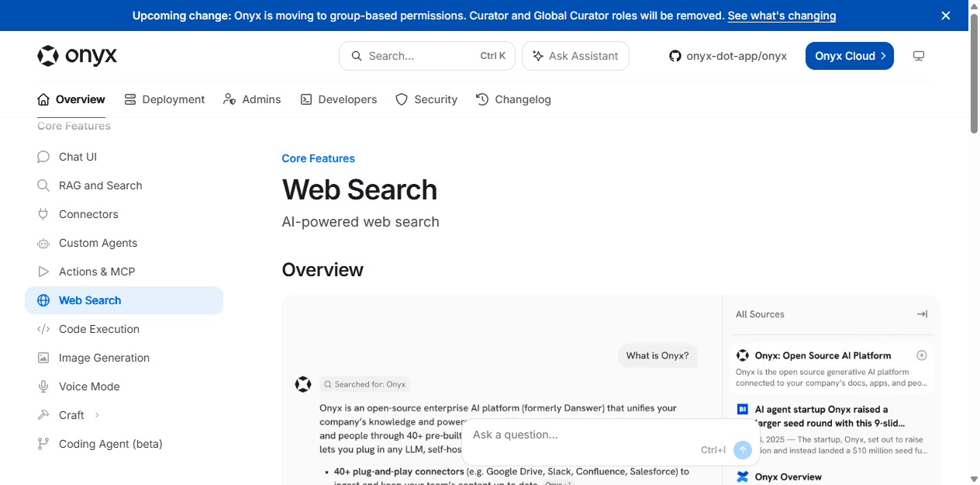Image resolution: width=980 pixels, height=485 pixels.
Task: Open Coding Agent (beta) page
Action: pyautogui.click(x=124, y=444)
